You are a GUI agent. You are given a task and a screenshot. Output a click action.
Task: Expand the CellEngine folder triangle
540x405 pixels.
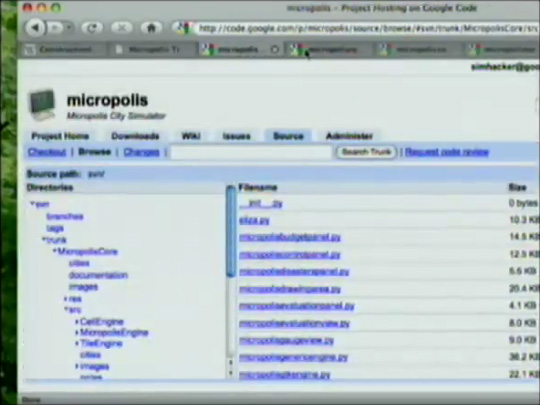(77, 322)
